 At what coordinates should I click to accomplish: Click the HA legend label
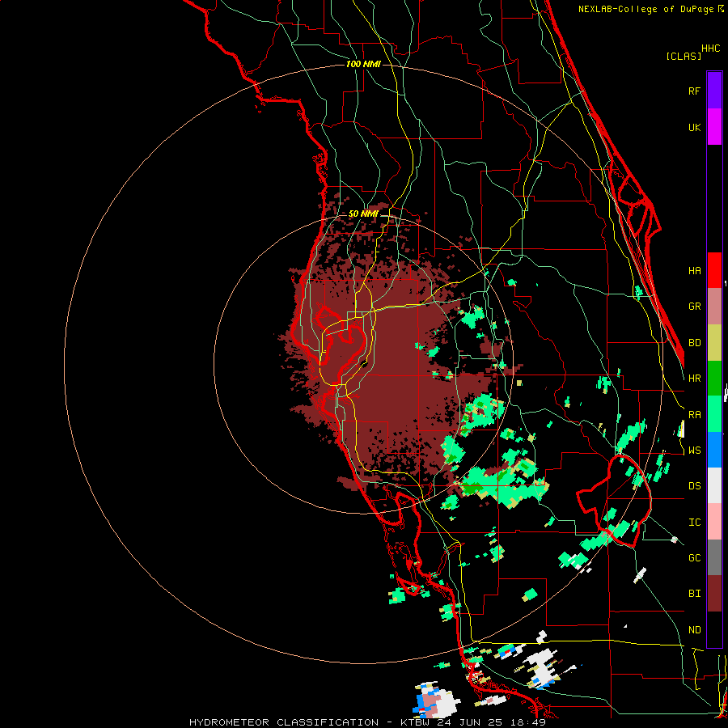(x=694, y=271)
